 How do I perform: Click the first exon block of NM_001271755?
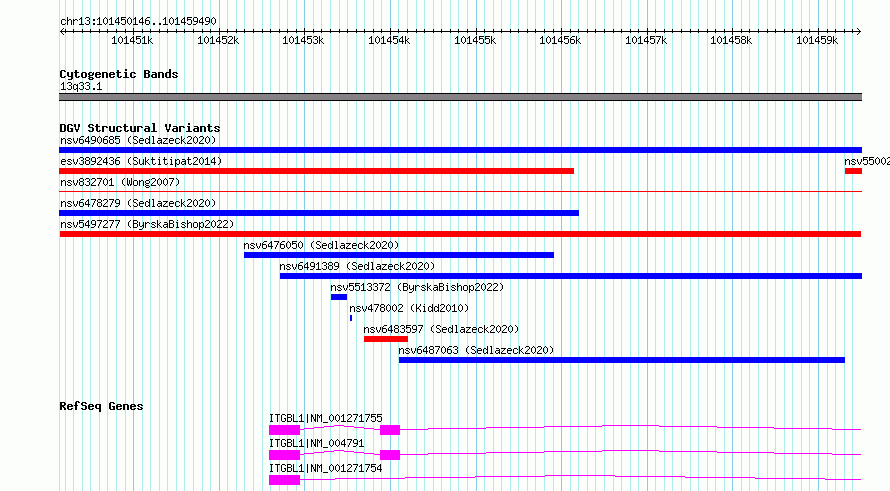tap(284, 430)
